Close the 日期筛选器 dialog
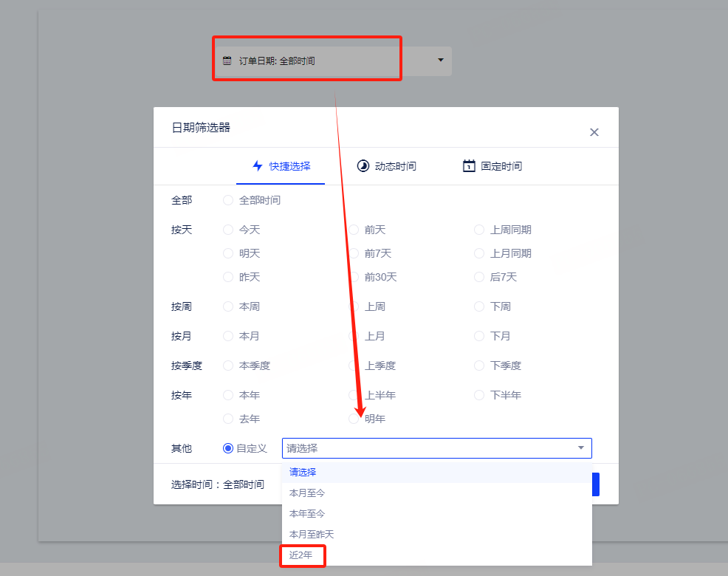The width and height of the screenshot is (728, 576). tap(594, 132)
